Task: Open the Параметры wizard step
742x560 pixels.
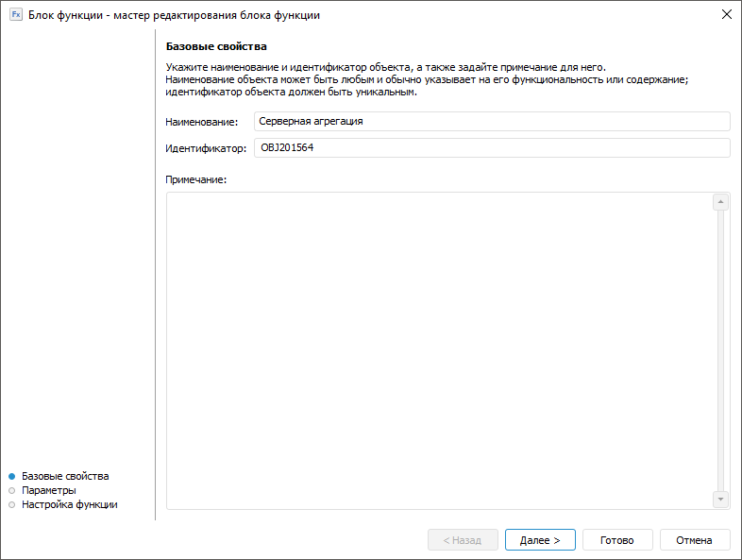Action: click(x=49, y=490)
